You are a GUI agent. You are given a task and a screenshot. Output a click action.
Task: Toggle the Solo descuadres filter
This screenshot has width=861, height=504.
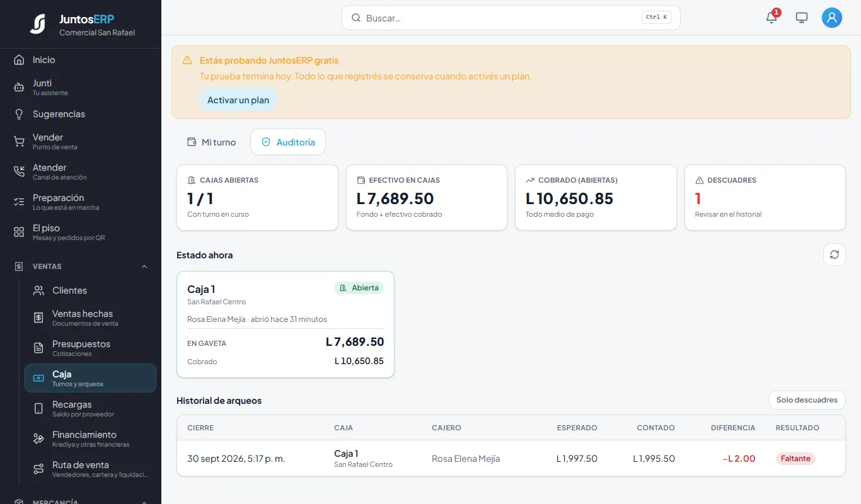[x=807, y=400]
